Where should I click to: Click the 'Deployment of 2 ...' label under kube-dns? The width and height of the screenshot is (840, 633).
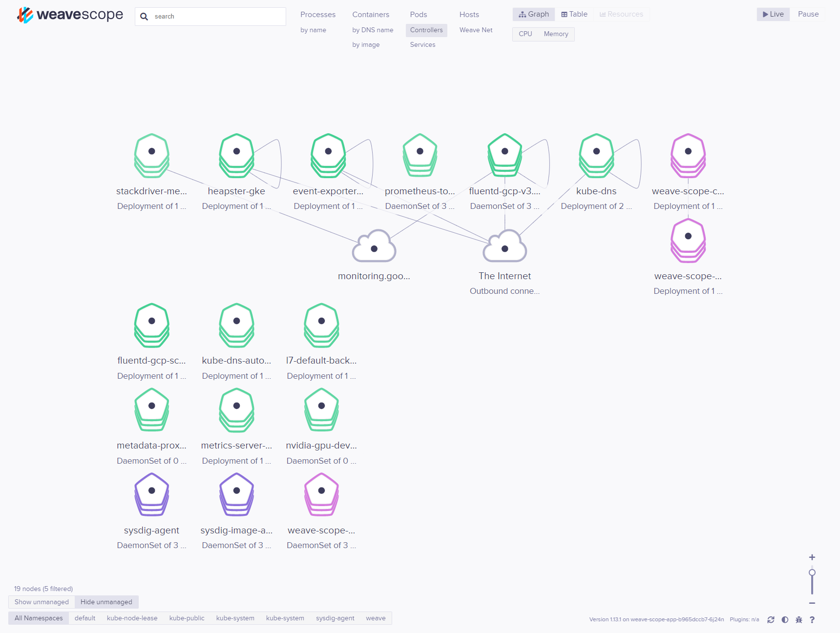click(596, 206)
